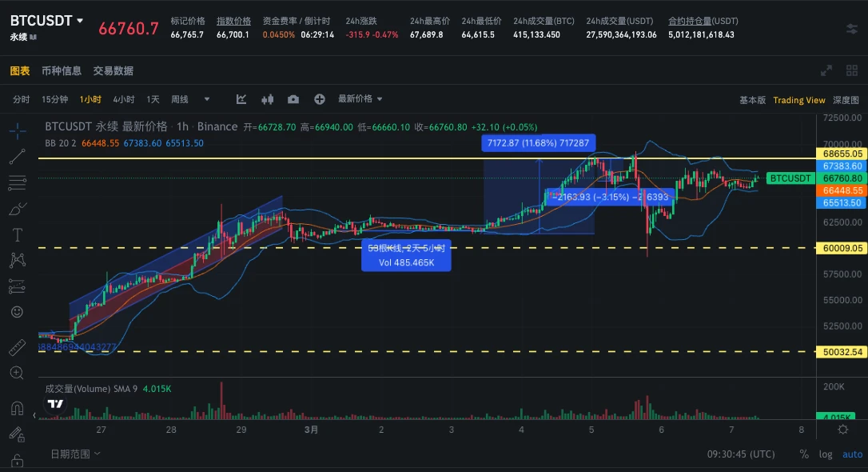Open the 图表 tab

(20, 71)
